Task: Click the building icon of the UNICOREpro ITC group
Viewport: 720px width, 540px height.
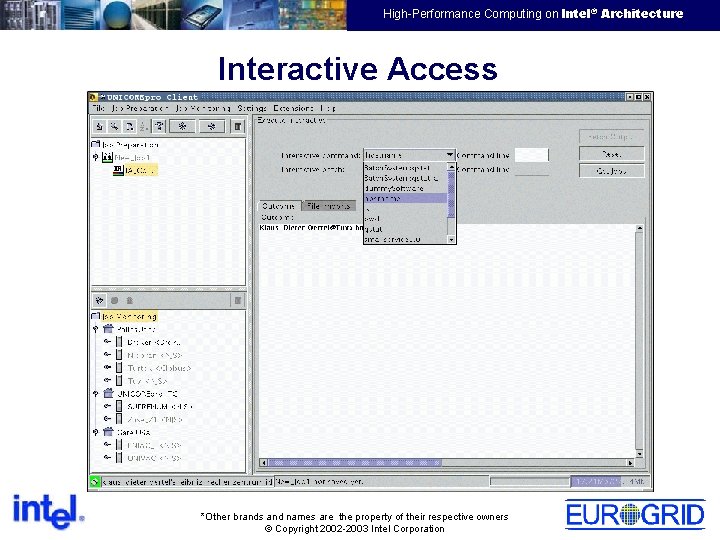Action: pos(108,394)
